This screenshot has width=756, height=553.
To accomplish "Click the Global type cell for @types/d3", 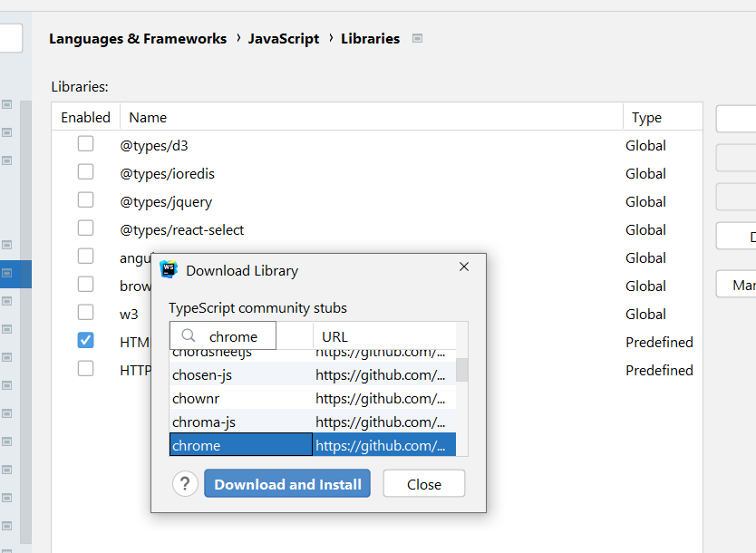I will click(x=645, y=146).
